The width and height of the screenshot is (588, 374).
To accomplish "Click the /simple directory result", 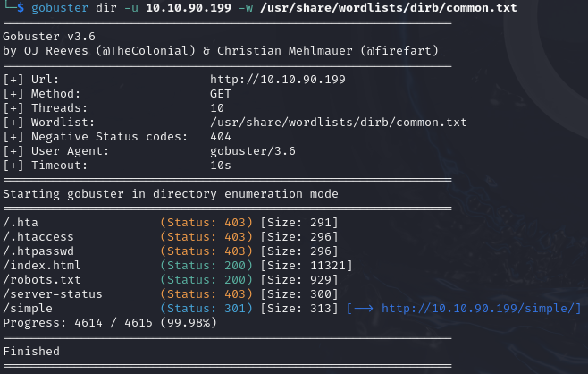I will [27, 309].
